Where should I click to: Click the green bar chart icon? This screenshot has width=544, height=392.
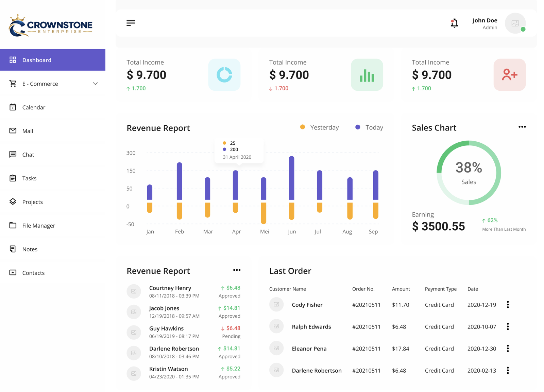(x=367, y=75)
